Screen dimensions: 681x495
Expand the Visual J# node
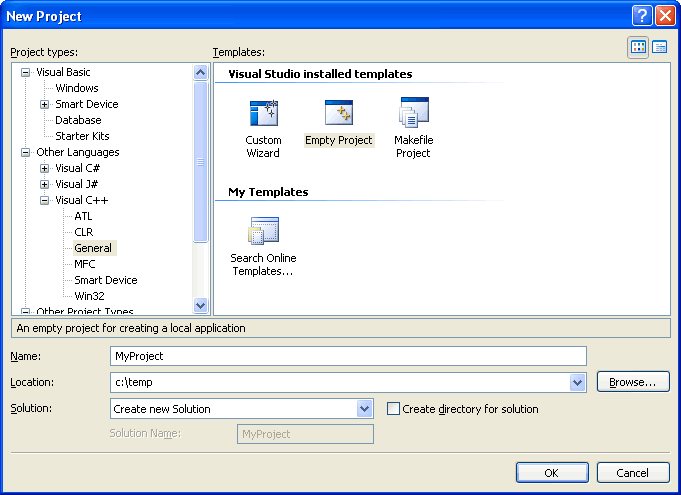click(44, 184)
